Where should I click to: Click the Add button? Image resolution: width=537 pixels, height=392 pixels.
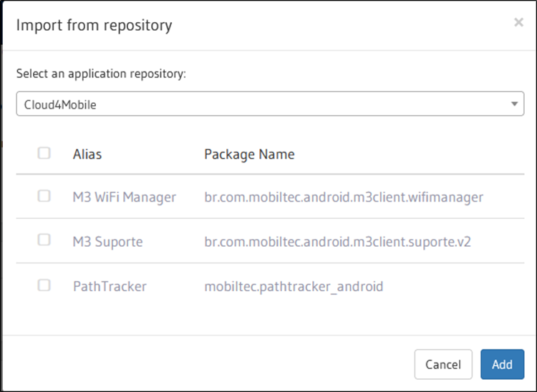(x=502, y=364)
